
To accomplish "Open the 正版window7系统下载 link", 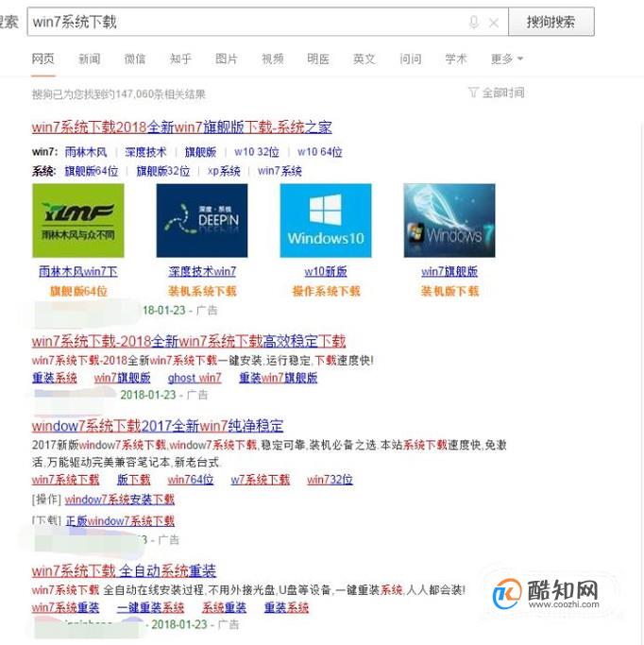I will [120, 521].
